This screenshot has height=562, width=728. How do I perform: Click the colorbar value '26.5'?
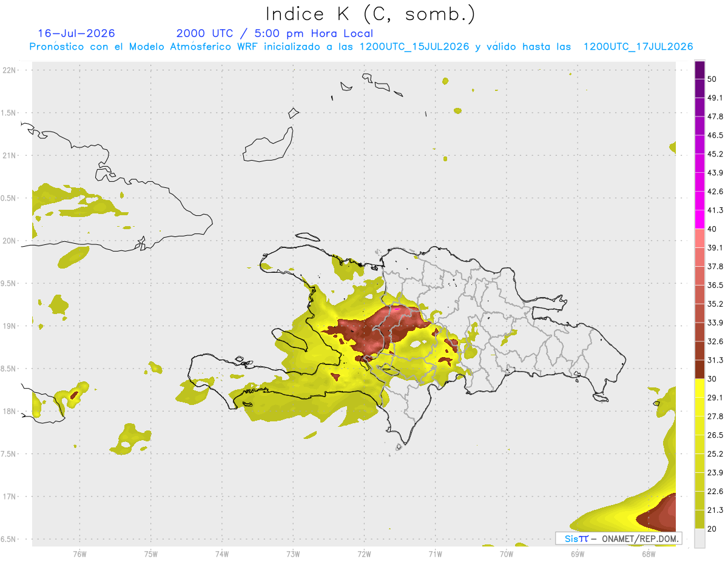715,435
